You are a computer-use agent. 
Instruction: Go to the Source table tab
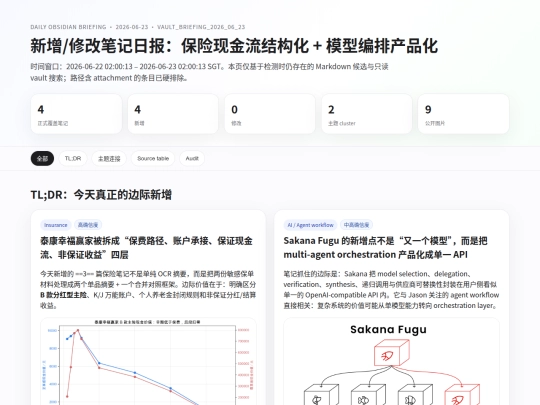click(153, 158)
